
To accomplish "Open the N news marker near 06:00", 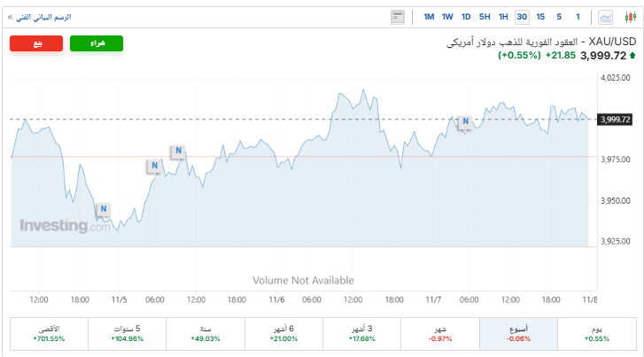I will pyautogui.click(x=154, y=166).
